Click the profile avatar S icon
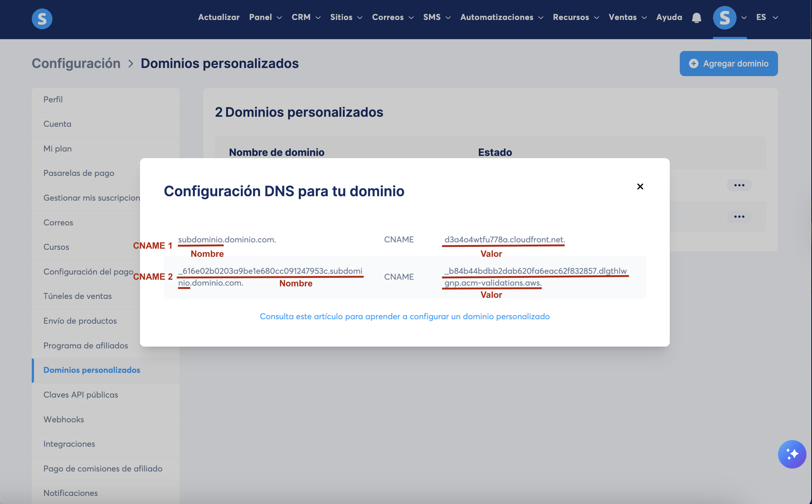 pos(724,18)
